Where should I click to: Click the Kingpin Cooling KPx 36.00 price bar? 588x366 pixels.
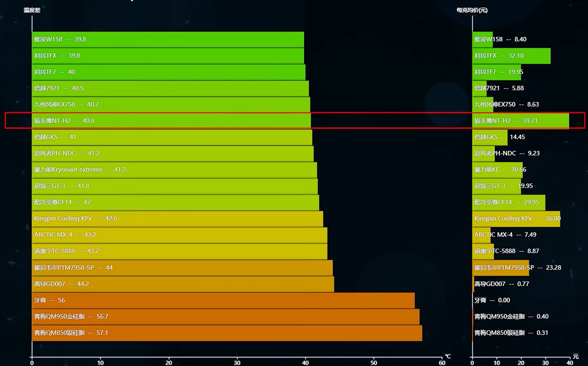coord(516,218)
